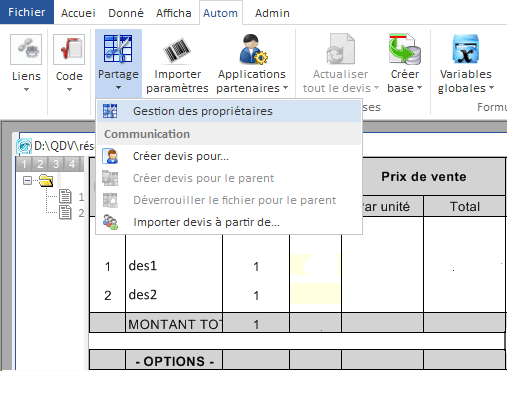Image resolution: width=525 pixels, height=400 pixels.
Task: Select outline level 3 button
Action: [56, 164]
